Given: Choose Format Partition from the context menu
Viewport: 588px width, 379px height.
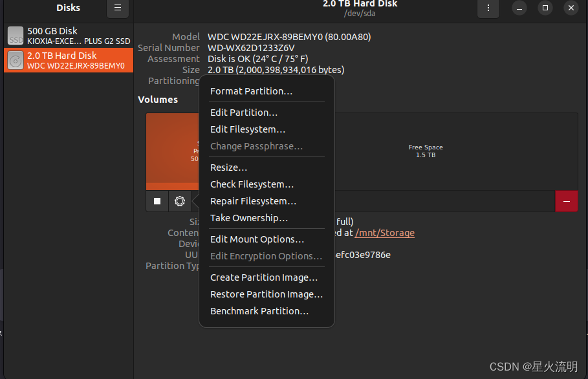Looking at the screenshot, I should (x=250, y=91).
